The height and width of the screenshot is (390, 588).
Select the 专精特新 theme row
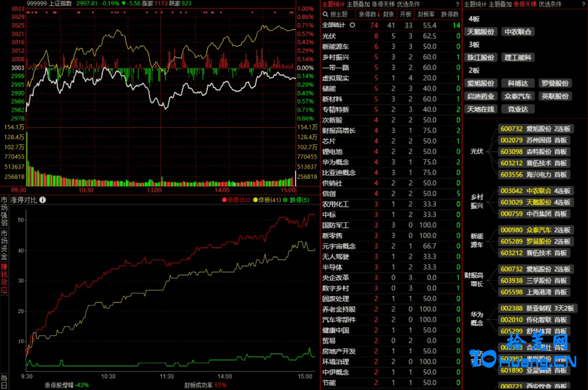pos(391,110)
